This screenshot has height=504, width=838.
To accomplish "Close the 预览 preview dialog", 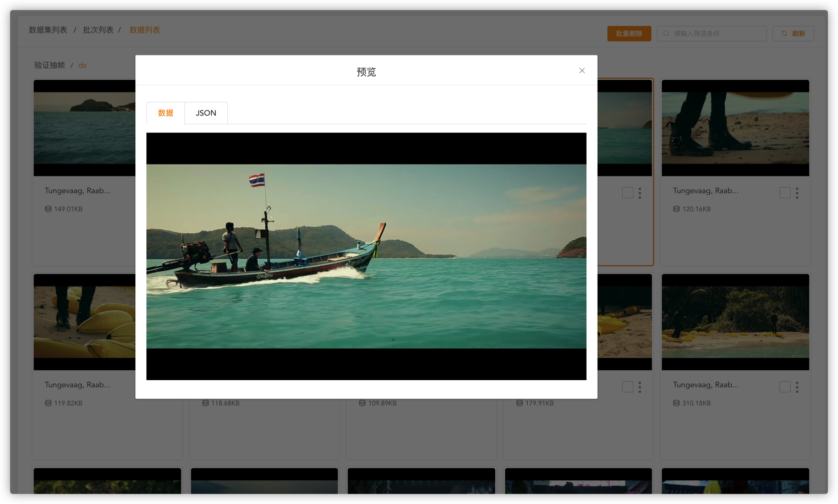I will [x=582, y=70].
